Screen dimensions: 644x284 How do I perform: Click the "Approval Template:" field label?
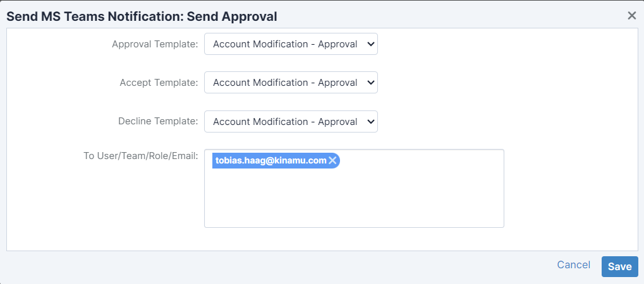155,44
